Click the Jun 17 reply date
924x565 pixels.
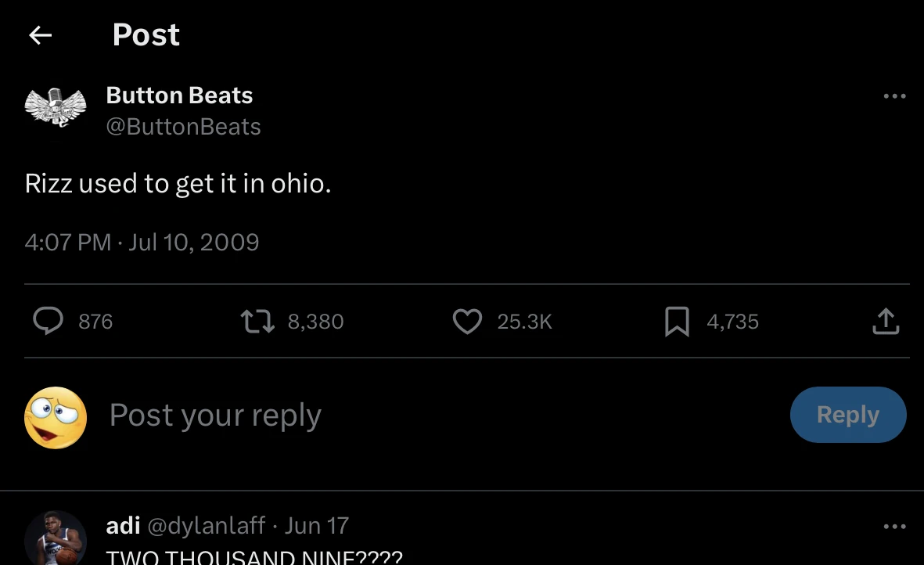pyautogui.click(x=317, y=525)
